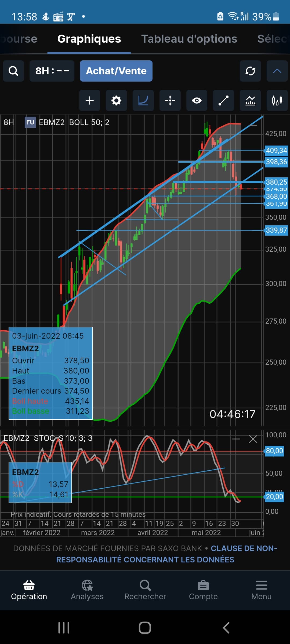The width and height of the screenshot is (290, 644).
Task: Refresh the chart with the reload icon
Action: pyautogui.click(x=250, y=71)
